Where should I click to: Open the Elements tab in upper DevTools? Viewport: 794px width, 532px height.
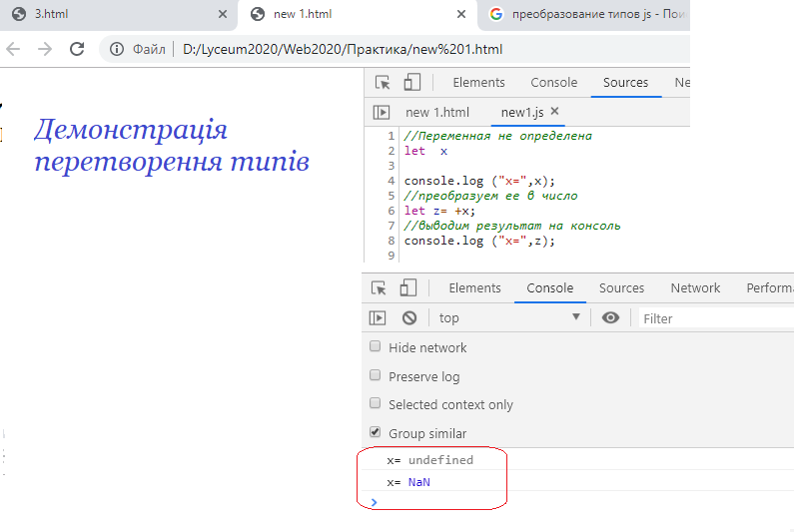478,83
